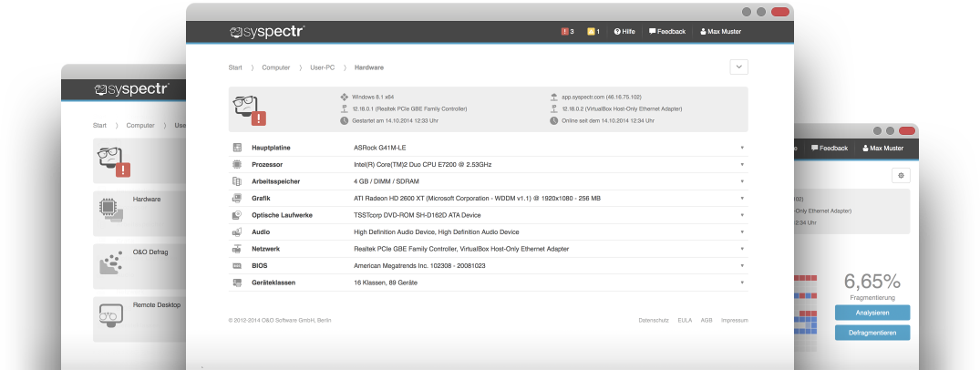The width and height of the screenshot is (980, 370).
Task: Expand the BIOS row details arrow
Action: [742, 266]
